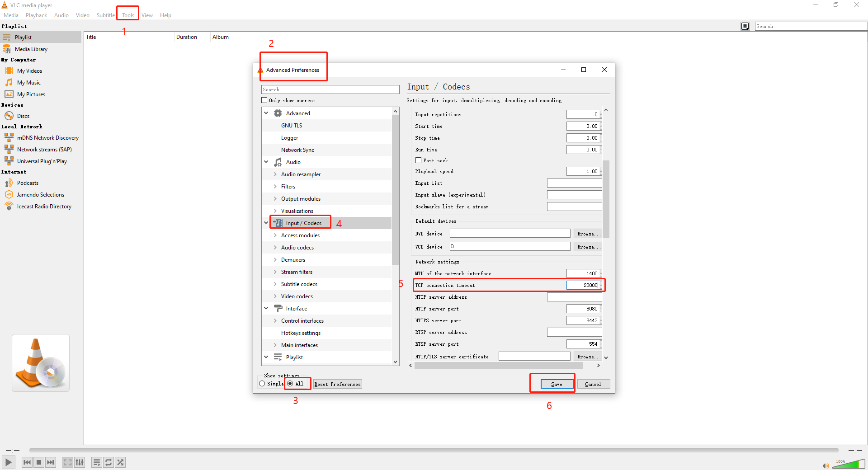Click the preferences Search field
This screenshot has height=470, width=868.
[330, 89]
